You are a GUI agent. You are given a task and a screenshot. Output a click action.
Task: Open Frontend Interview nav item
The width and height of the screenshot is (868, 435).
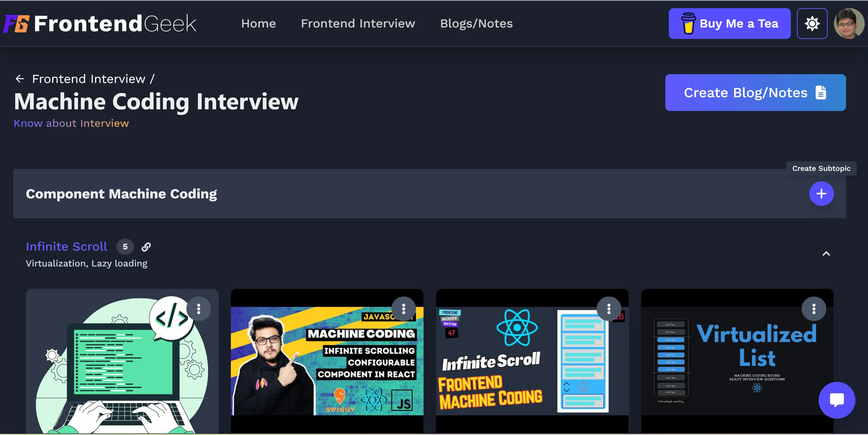(x=358, y=24)
